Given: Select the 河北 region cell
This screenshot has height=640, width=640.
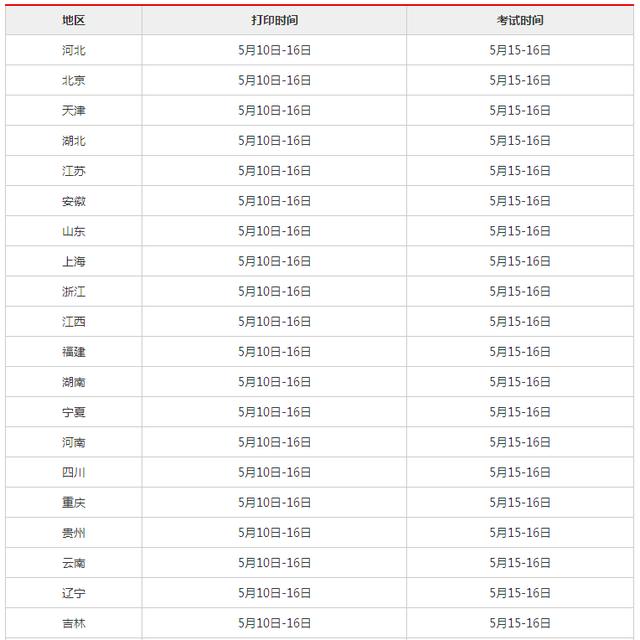Looking at the screenshot, I should 73,50.
